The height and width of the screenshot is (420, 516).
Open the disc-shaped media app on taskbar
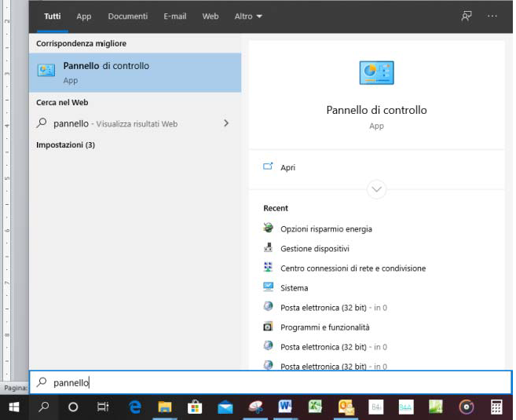[467, 407]
